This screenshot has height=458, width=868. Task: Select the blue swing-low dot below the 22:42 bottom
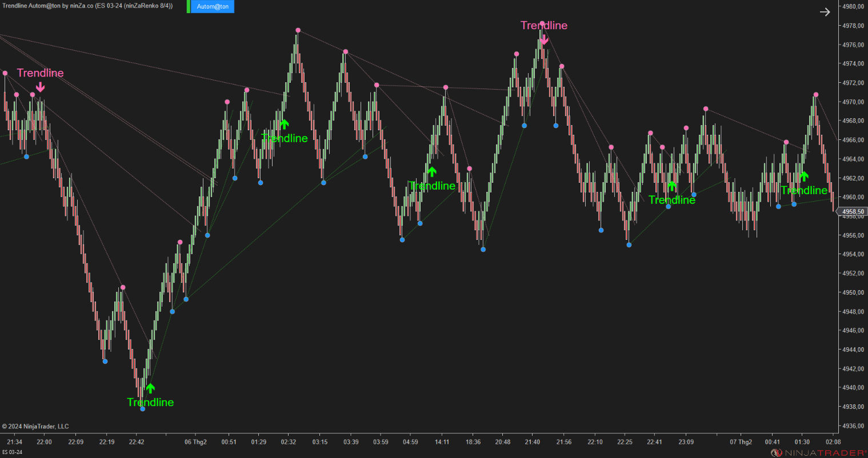coord(142,409)
